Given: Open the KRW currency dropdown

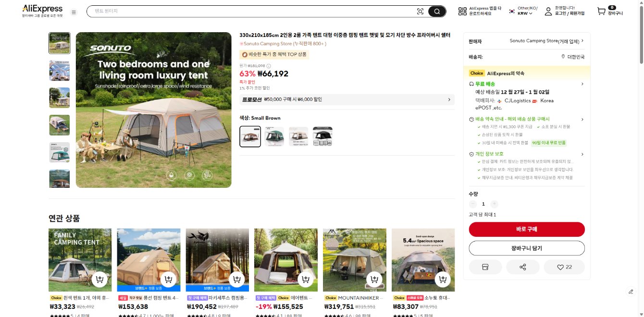Looking at the screenshot, I should tap(525, 14).
